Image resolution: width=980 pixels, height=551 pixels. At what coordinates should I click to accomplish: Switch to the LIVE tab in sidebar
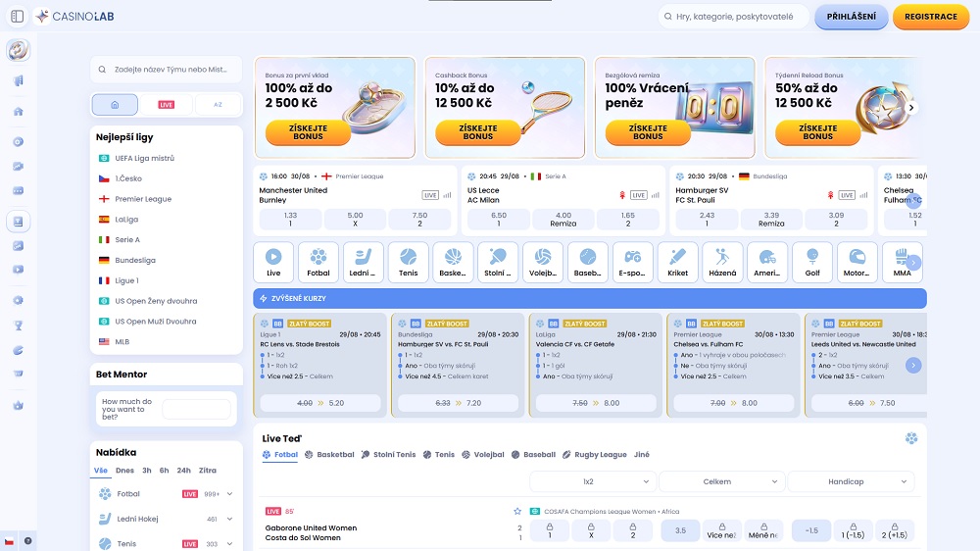(x=167, y=105)
